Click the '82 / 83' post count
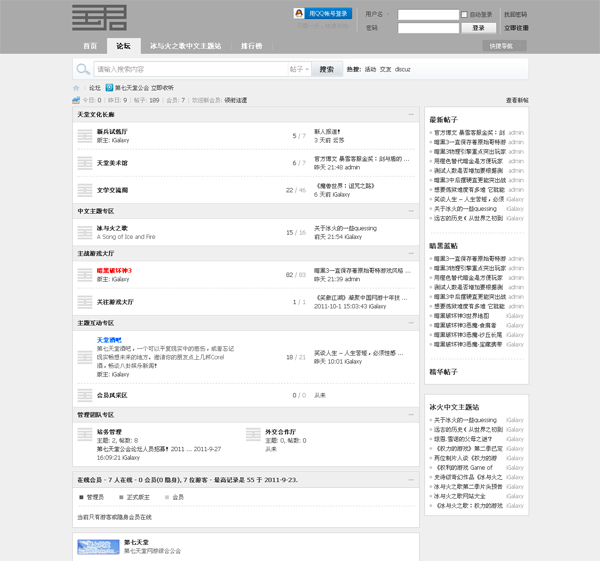 coord(295,275)
